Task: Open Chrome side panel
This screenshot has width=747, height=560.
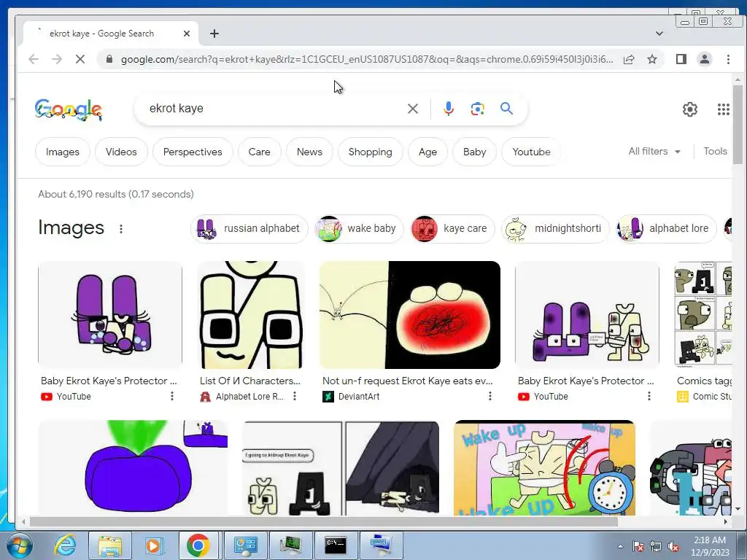Action: pyautogui.click(x=681, y=59)
